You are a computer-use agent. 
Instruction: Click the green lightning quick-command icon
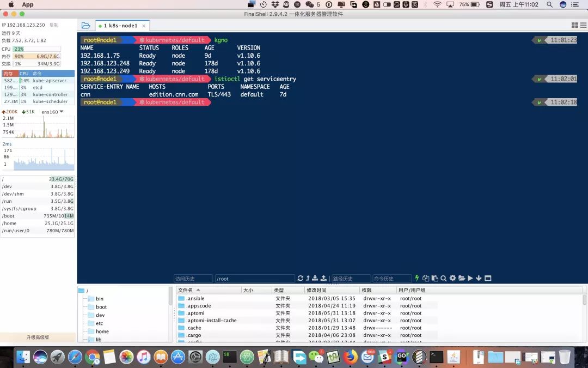pyautogui.click(x=416, y=278)
